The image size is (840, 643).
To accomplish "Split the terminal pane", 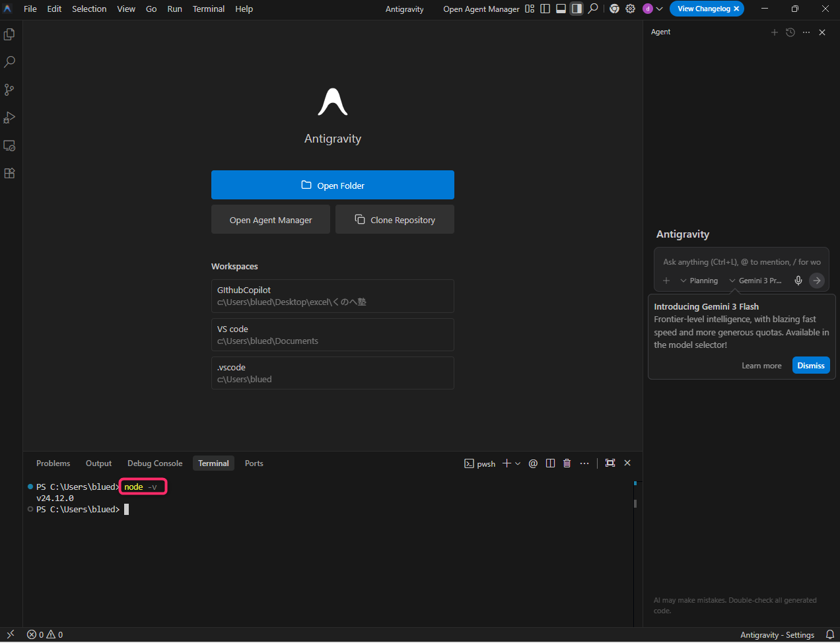I will click(550, 463).
